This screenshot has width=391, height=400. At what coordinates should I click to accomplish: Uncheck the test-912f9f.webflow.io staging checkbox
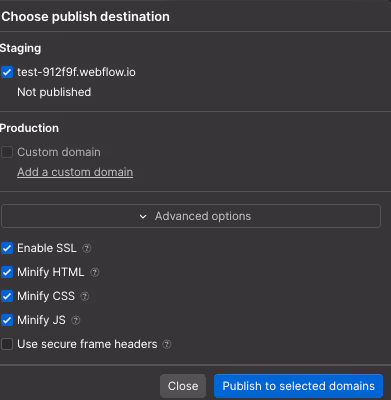[7, 72]
